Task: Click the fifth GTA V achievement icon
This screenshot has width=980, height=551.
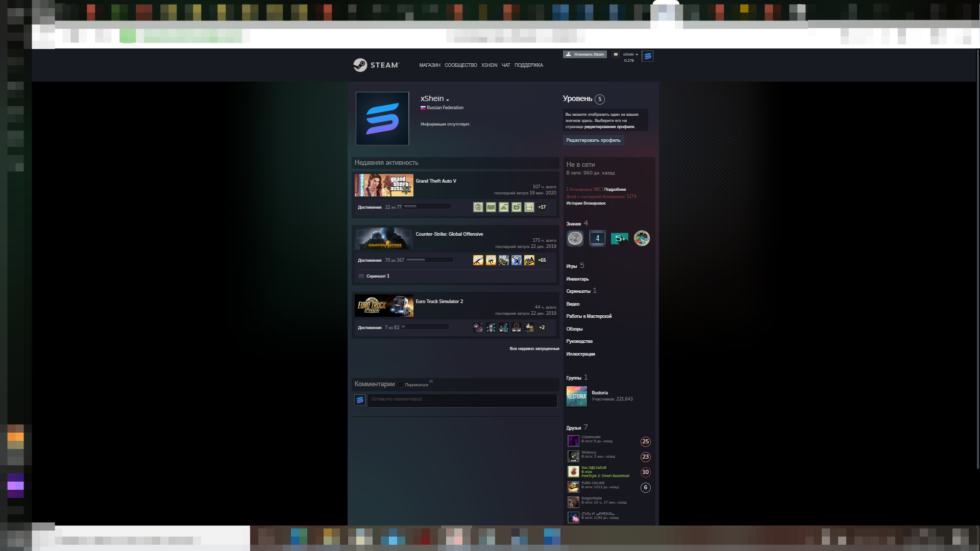Action: tap(529, 207)
